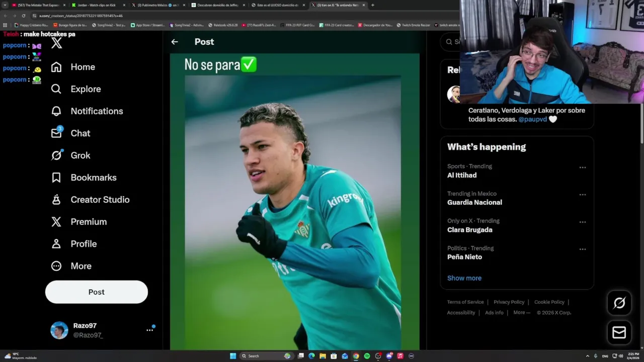The width and height of the screenshot is (644, 362).
Task: Click the More circled-dots icon
Action: (x=56, y=266)
